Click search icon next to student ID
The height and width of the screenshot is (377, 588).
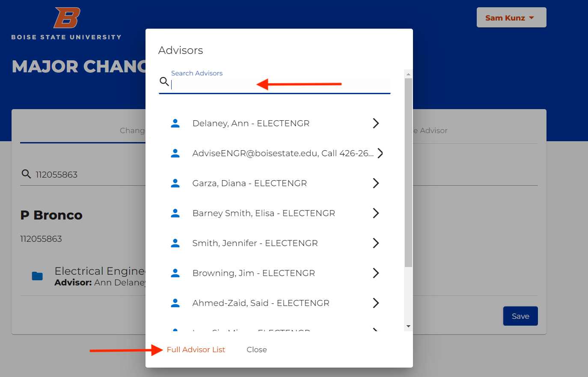click(26, 174)
